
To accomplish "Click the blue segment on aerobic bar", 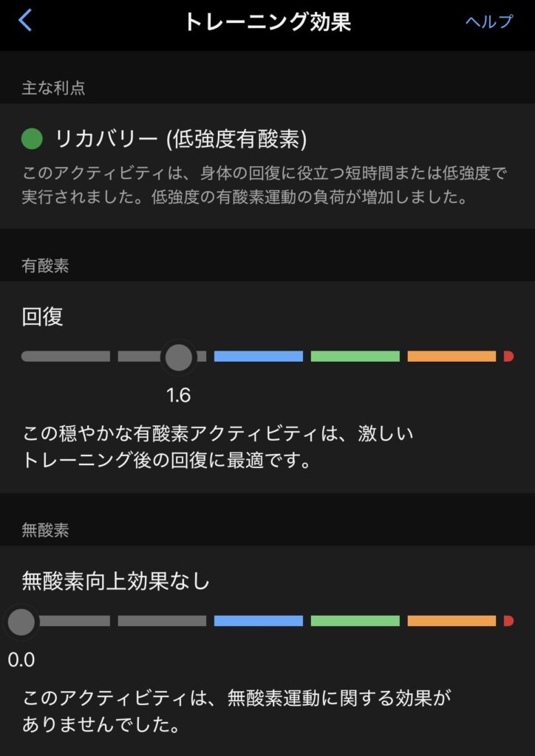I will pyautogui.click(x=259, y=357).
